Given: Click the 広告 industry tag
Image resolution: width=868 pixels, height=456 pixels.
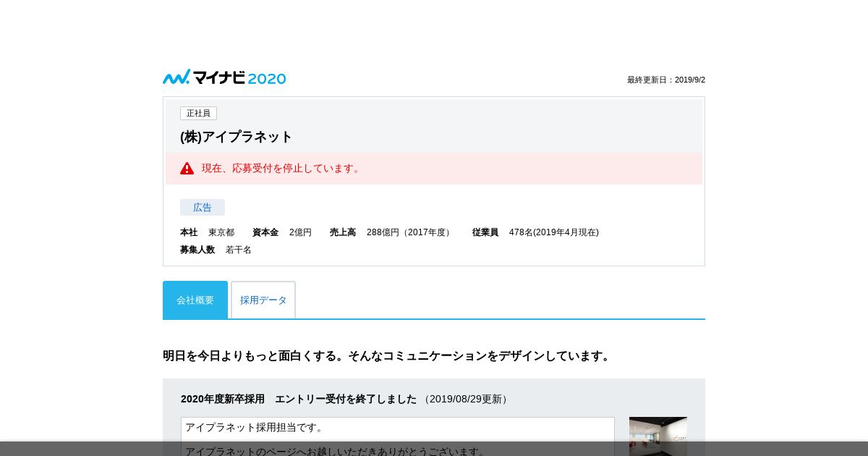Looking at the screenshot, I should [203, 208].
